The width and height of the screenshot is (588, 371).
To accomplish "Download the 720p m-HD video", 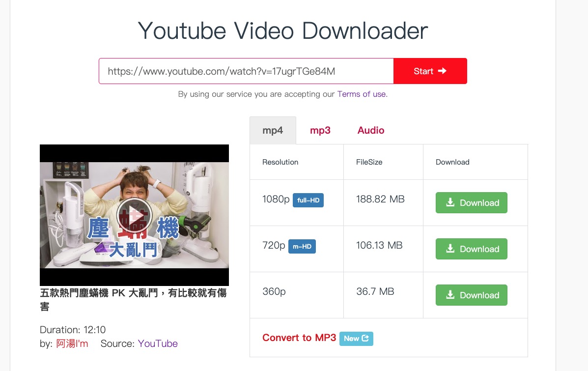I will (472, 249).
